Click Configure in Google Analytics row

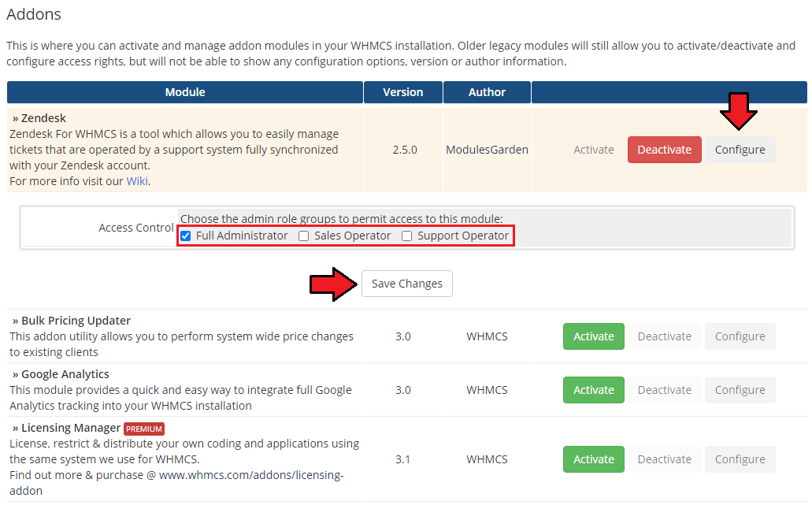tap(740, 390)
